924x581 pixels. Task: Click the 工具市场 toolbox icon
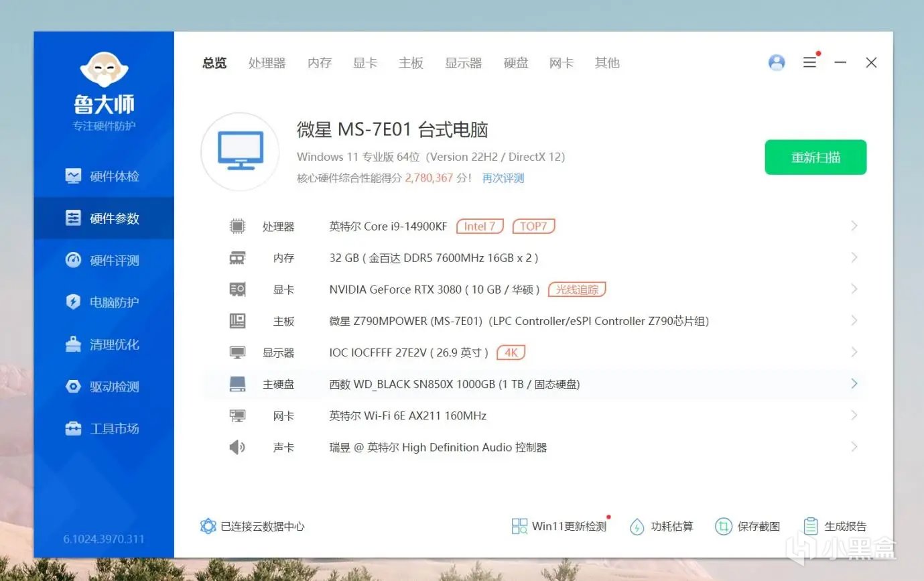tap(73, 428)
